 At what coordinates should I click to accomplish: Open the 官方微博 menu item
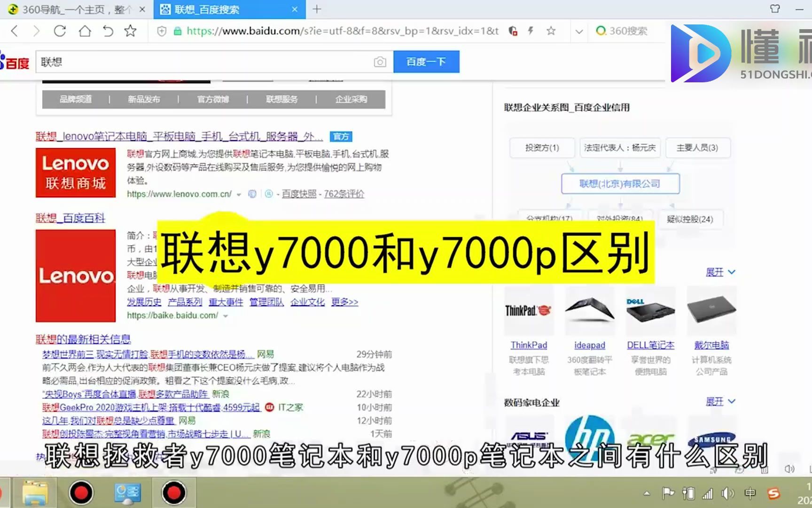pos(213,99)
